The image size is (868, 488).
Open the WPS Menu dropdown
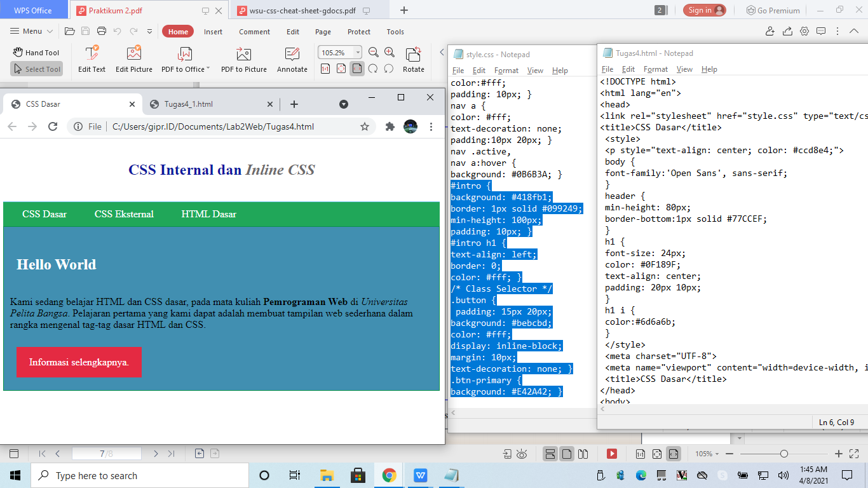[31, 30]
